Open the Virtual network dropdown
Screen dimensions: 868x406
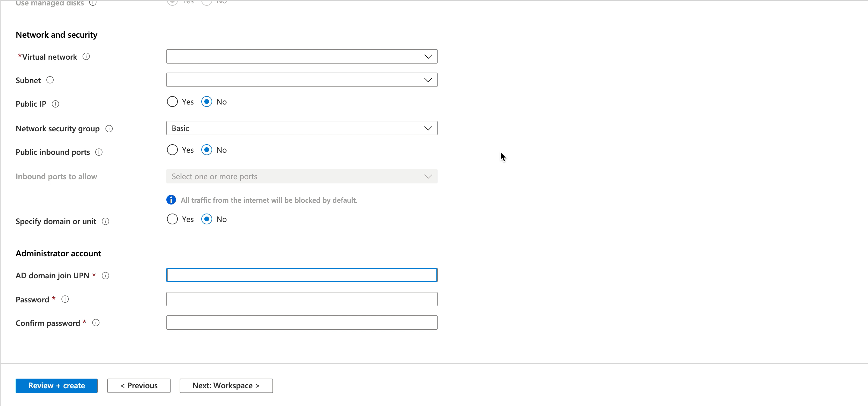pos(302,57)
